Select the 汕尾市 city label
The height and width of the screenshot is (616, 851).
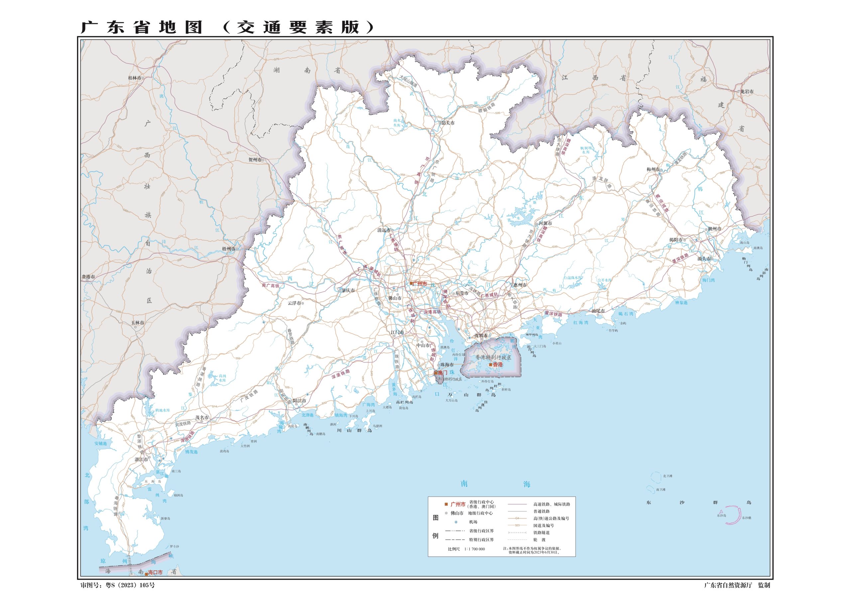[598, 310]
